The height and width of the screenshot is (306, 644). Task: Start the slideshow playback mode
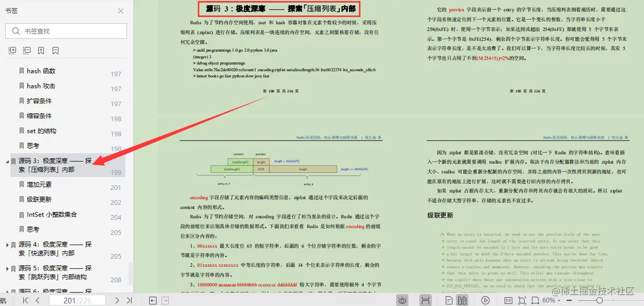pos(484,300)
